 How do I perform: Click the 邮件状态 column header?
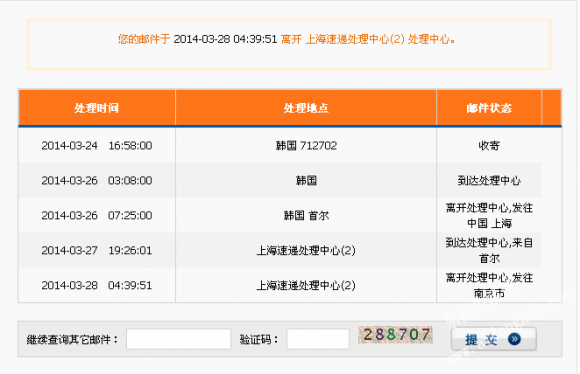point(489,108)
